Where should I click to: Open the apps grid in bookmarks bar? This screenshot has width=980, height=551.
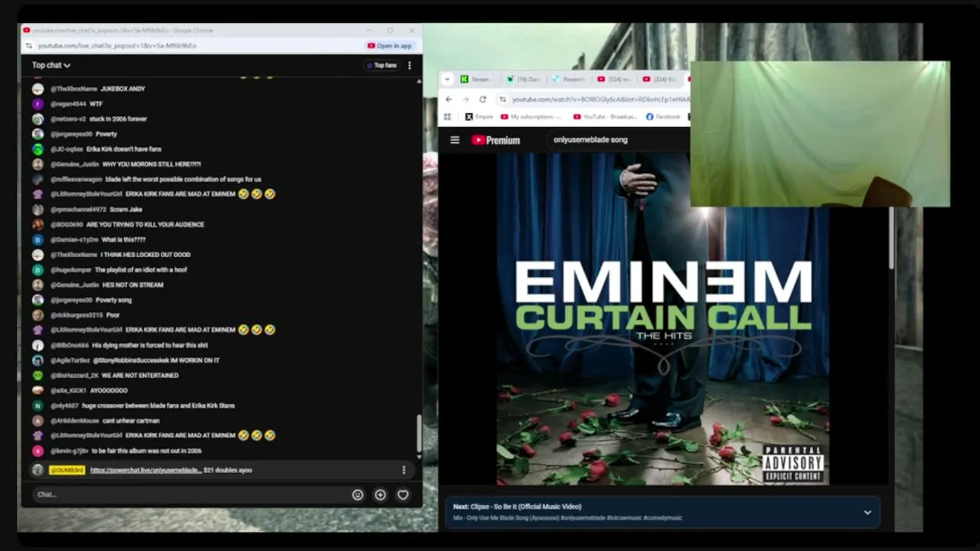tap(449, 117)
